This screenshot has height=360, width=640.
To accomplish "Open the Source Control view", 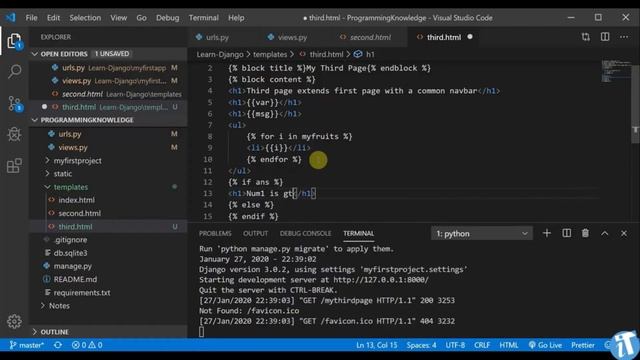I will (x=14, y=103).
